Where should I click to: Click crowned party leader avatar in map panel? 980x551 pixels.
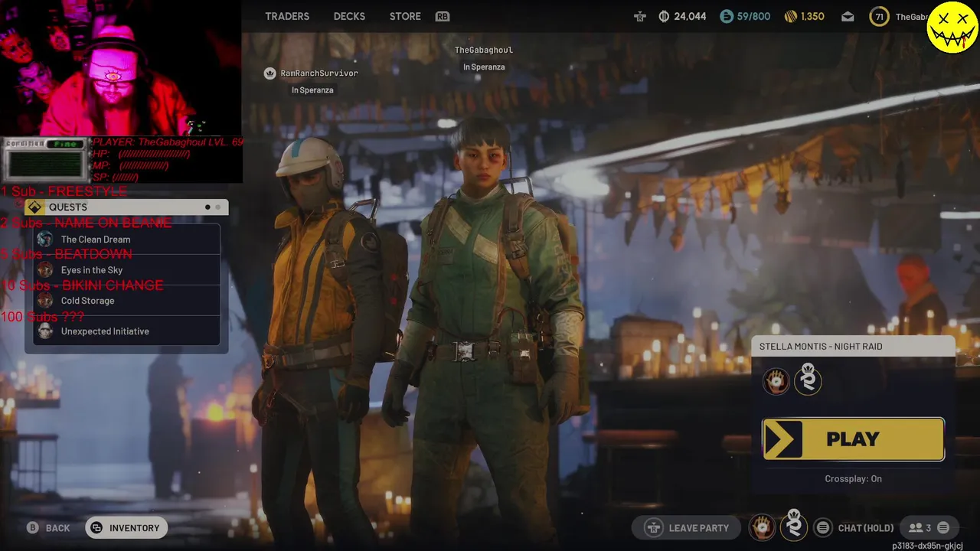808,380
